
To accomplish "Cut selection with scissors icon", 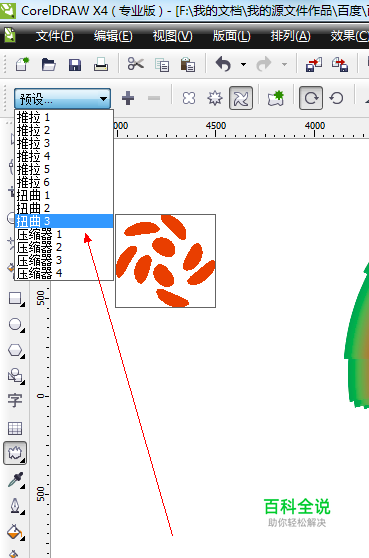I will [136, 64].
